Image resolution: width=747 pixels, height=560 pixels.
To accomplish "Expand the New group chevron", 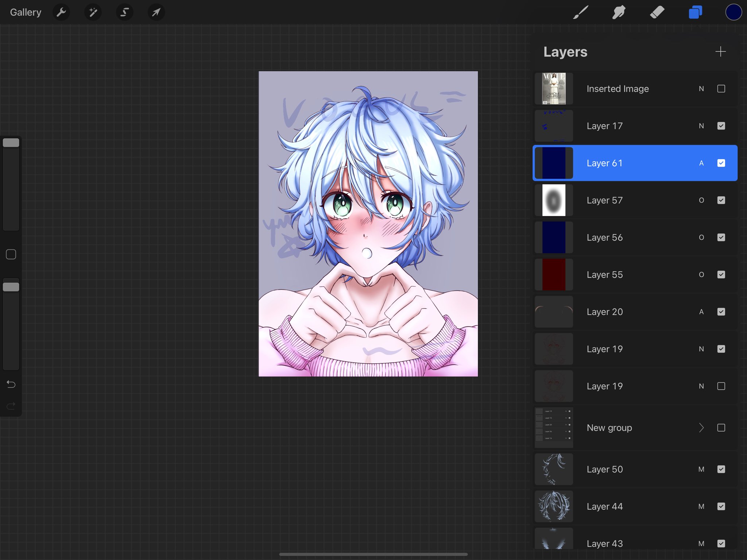I will (701, 428).
